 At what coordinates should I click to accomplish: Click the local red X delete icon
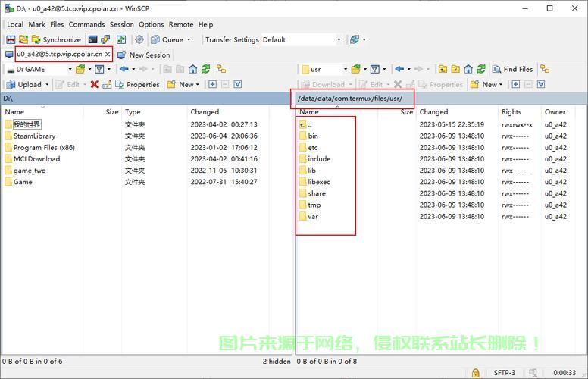(x=95, y=84)
